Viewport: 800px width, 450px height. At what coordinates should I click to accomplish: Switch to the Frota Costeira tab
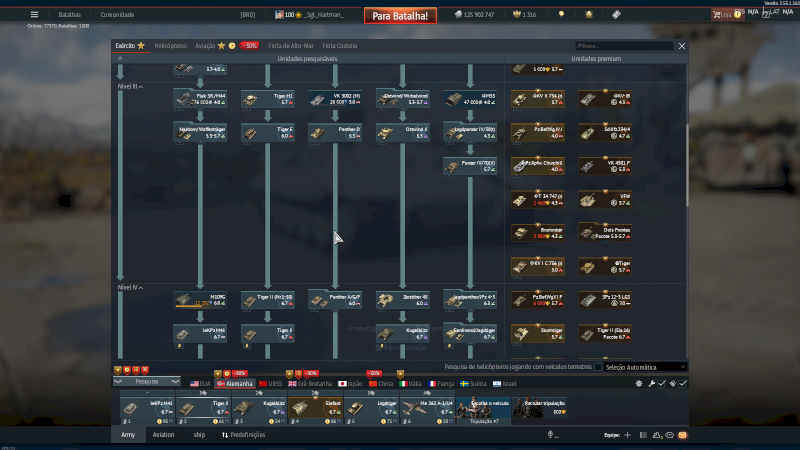tap(339, 46)
